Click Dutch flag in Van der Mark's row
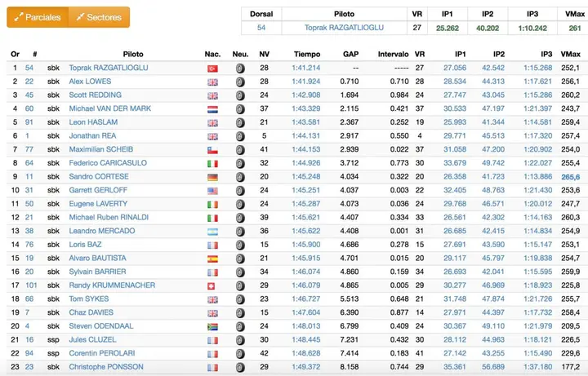 point(212,109)
